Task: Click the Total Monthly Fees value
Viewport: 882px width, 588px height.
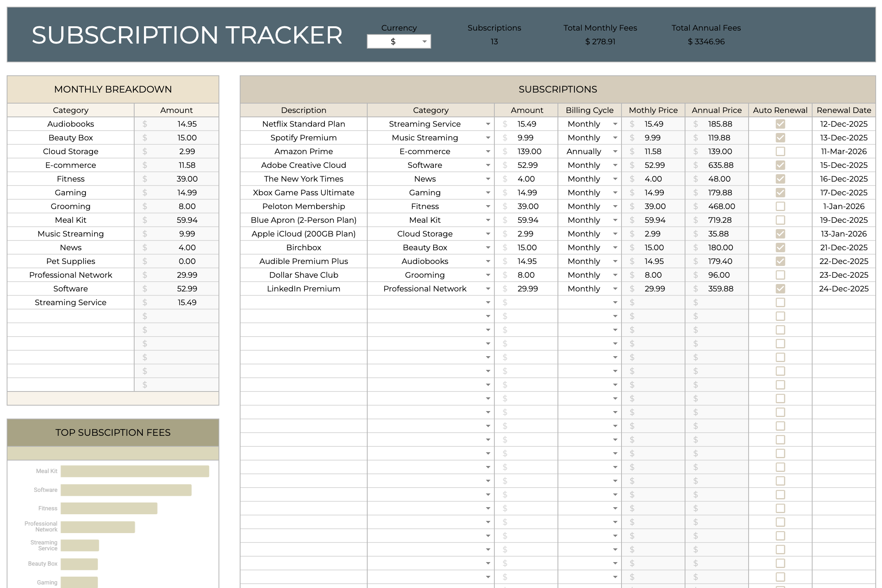Action: tap(600, 41)
